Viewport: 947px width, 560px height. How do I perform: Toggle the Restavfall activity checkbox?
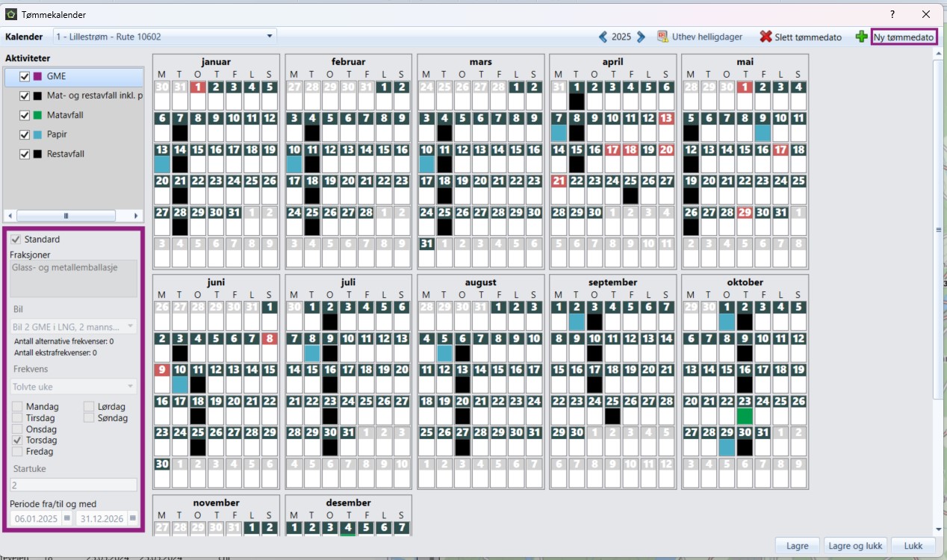click(x=25, y=154)
